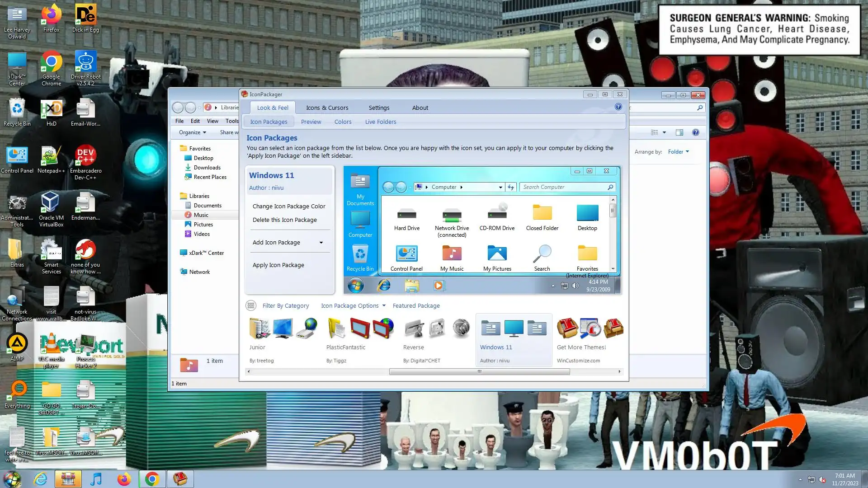Viewport: 868px width, 488px height.
Task: Click the IconPackager help question mark icon
Action: tap(618, 107)
